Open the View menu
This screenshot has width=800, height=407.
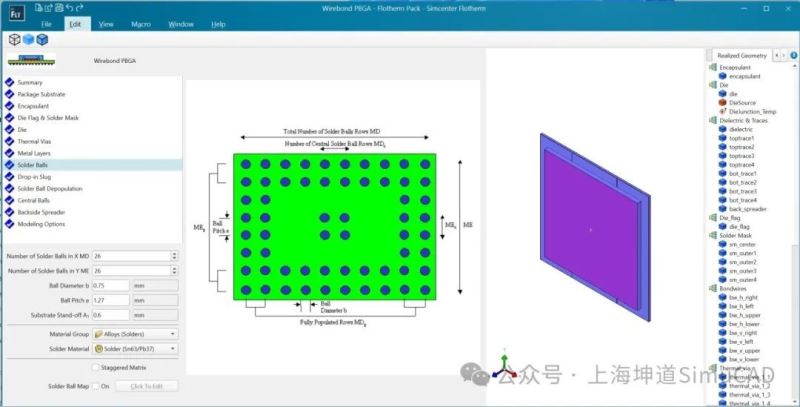[106, 23]
